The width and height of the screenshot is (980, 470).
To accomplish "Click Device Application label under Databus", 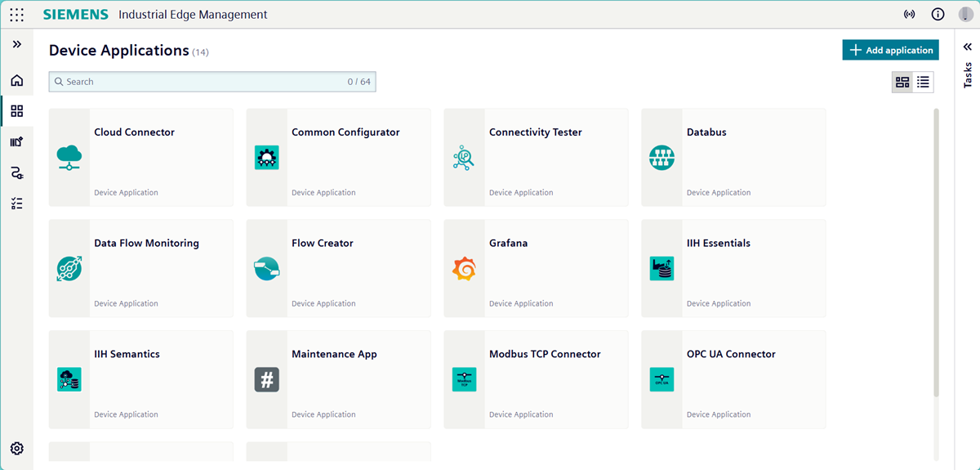I will point(719,193).
